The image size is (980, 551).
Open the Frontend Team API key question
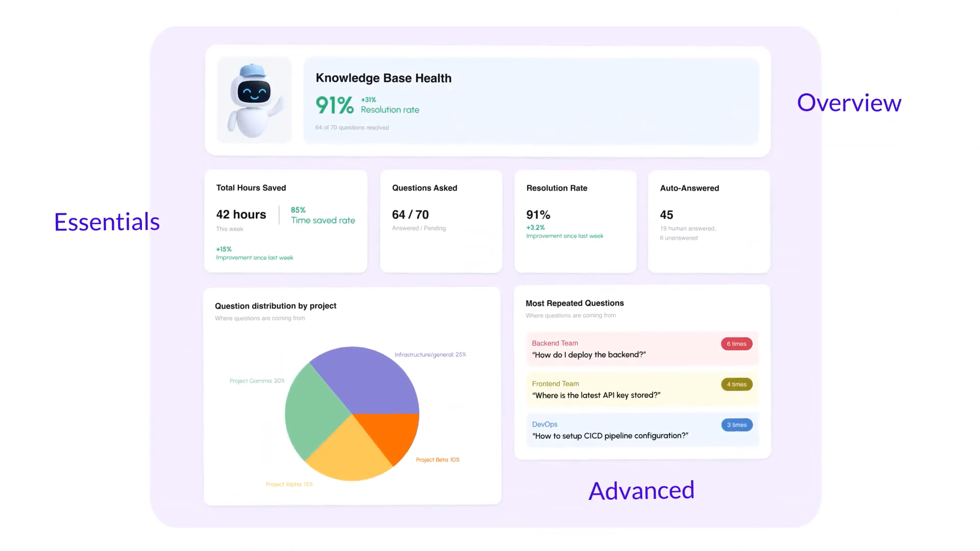tap(613, 390)
